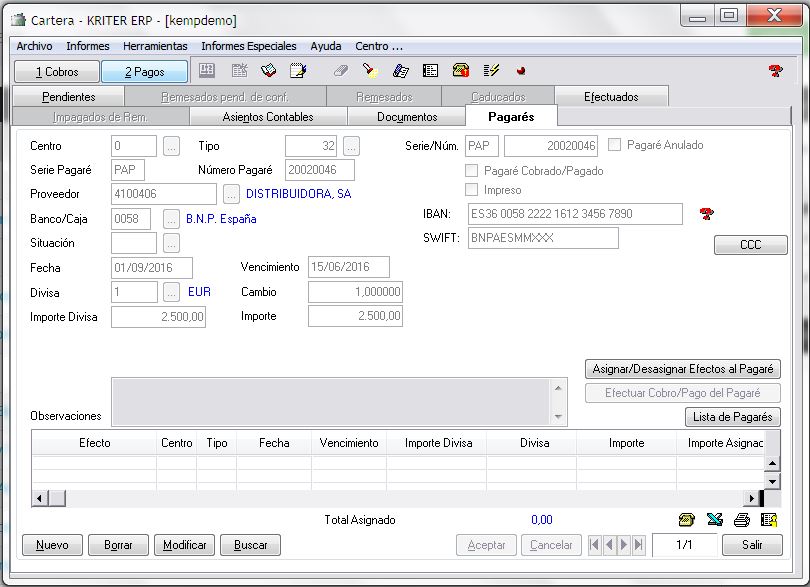This screenshot has width=810, height=587.
Task: Toggle the Impreso checkbox
Action: click(x=471, y=190)
